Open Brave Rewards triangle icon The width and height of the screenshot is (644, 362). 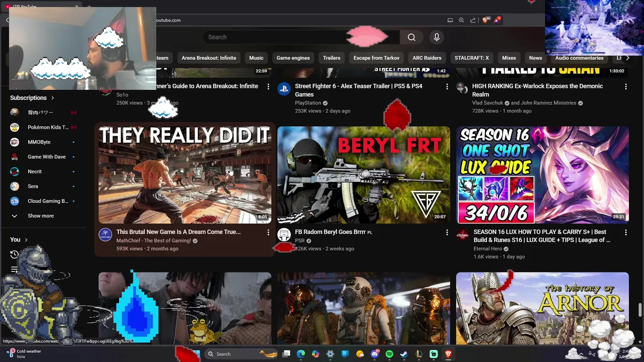point(497,20)
